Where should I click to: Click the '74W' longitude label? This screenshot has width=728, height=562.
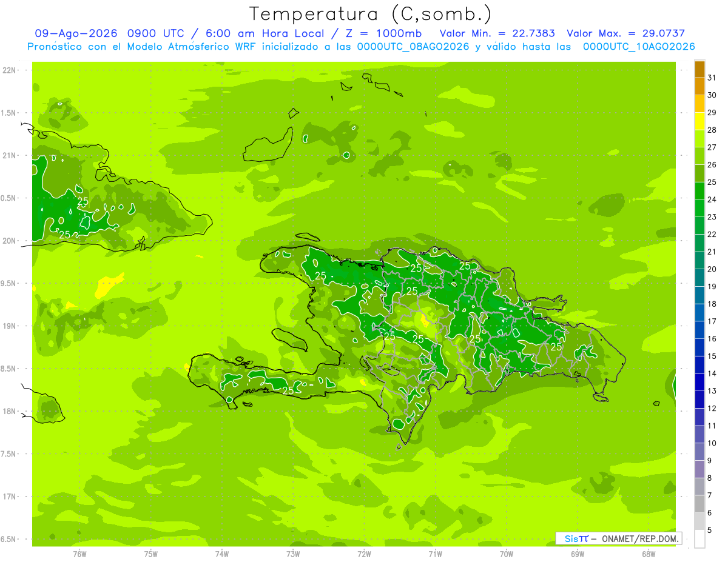tap(222, 554)
